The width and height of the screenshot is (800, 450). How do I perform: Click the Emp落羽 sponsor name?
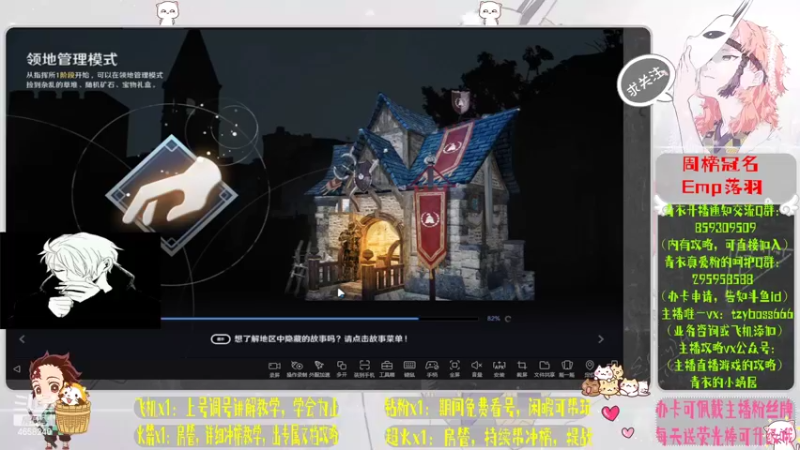click(x=721, y=187)
